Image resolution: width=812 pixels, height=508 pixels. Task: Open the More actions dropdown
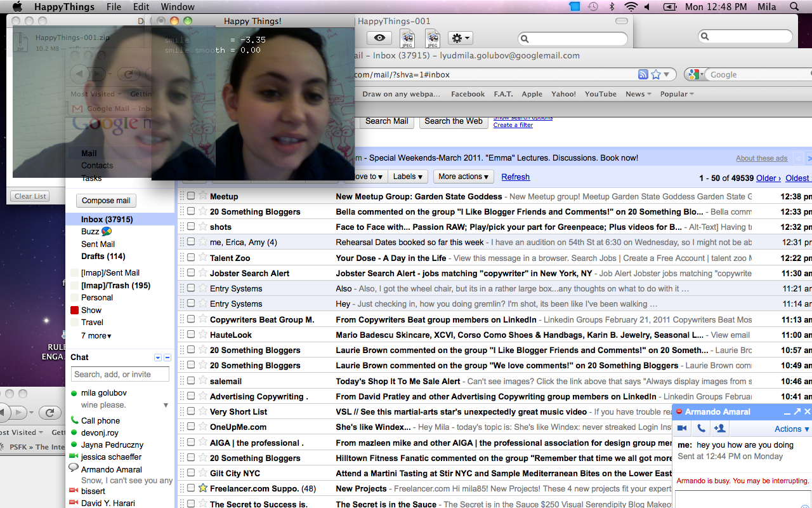[463, 177]
